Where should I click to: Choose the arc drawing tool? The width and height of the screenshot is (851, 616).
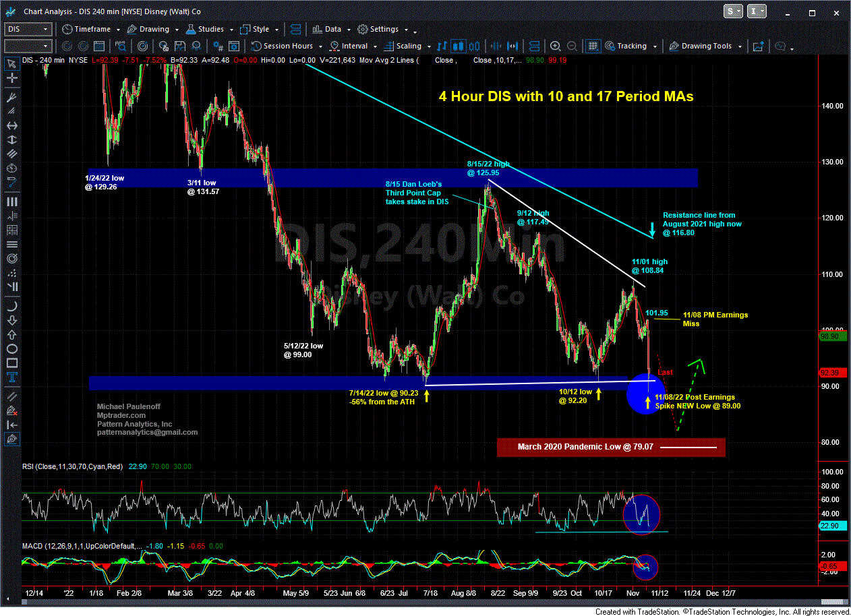(x=12, y=306)
